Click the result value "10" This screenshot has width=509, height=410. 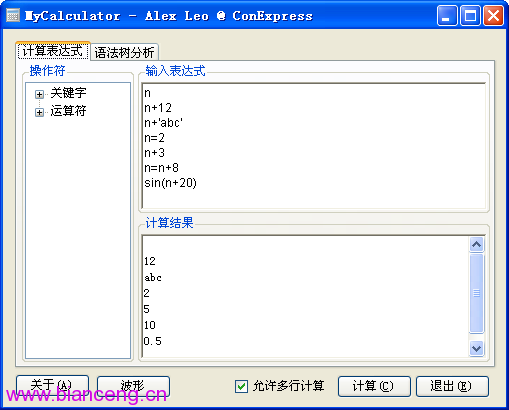click(150, 325)
